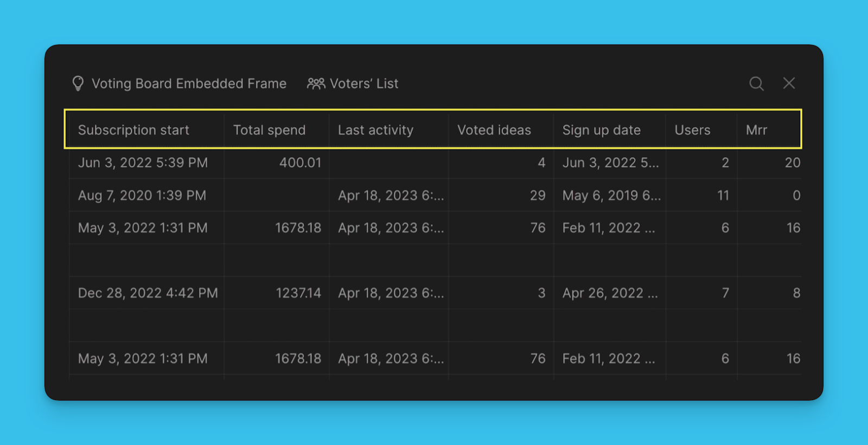Select the 400.01 total spend cell
The image size is (868, 445).
[300, 163]
